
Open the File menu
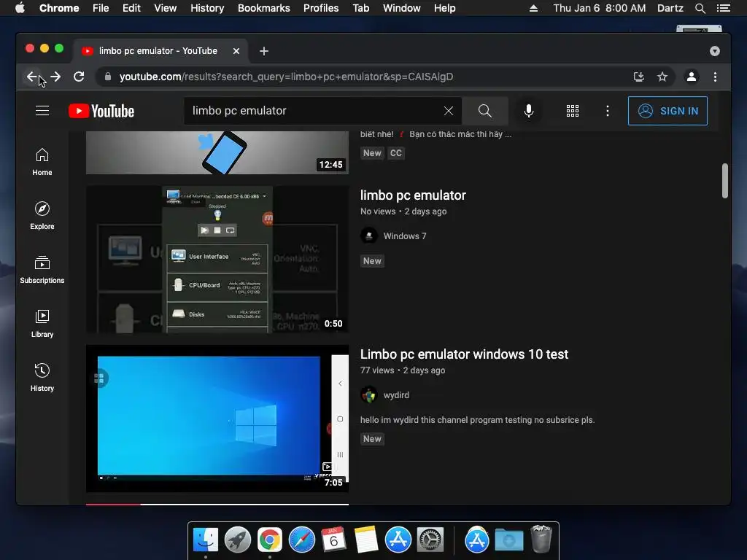click(101, 8)
